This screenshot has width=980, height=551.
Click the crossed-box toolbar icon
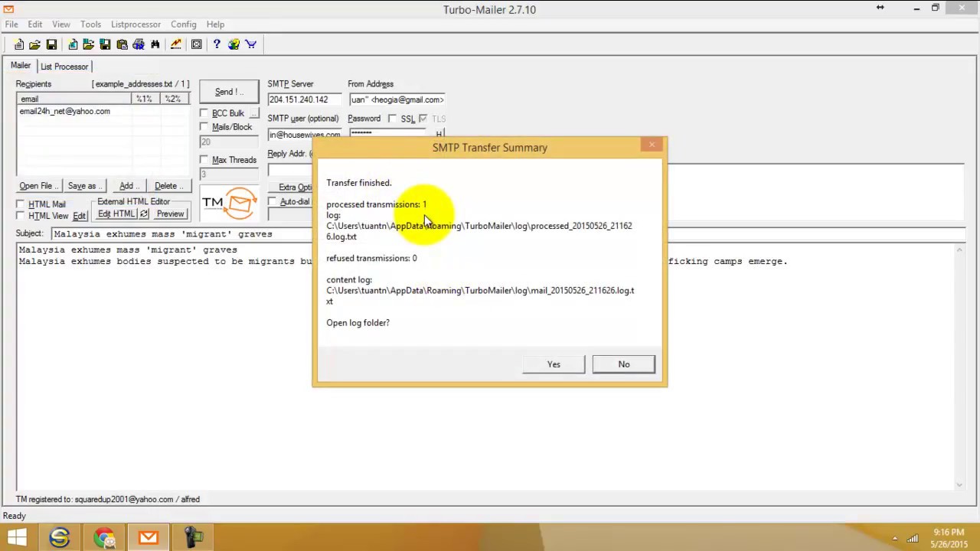[197, 44]
